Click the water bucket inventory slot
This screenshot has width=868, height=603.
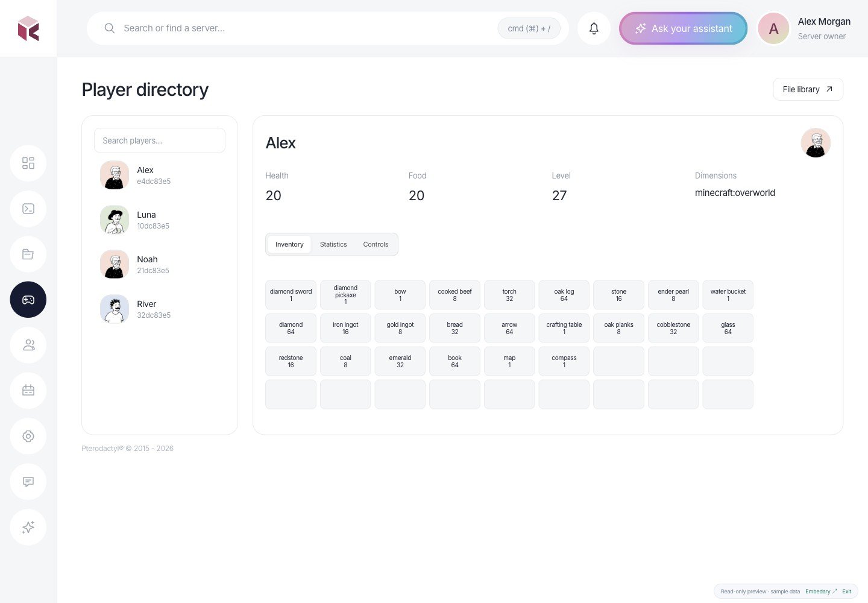pos(728,295)
